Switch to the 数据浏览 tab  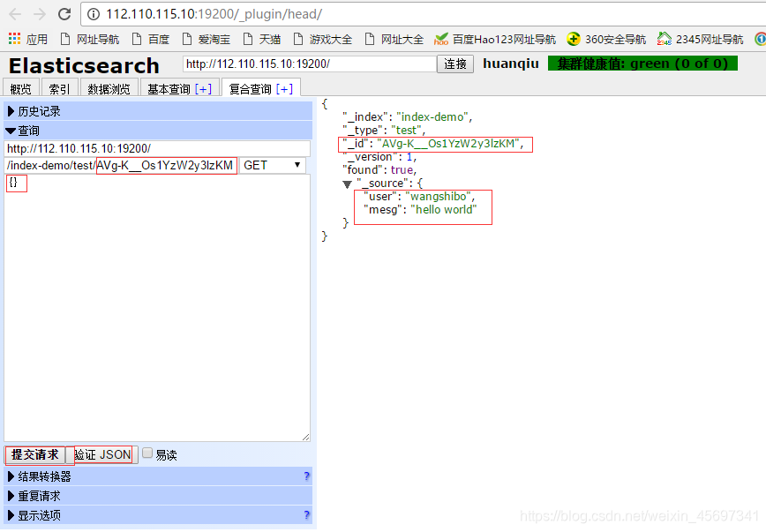[x=109, y=88]
